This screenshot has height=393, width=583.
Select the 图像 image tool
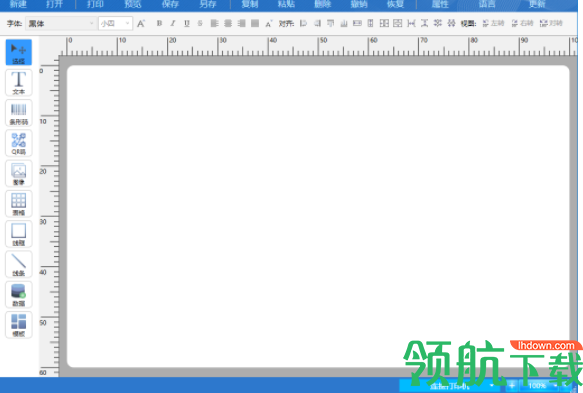coord(19,174)
